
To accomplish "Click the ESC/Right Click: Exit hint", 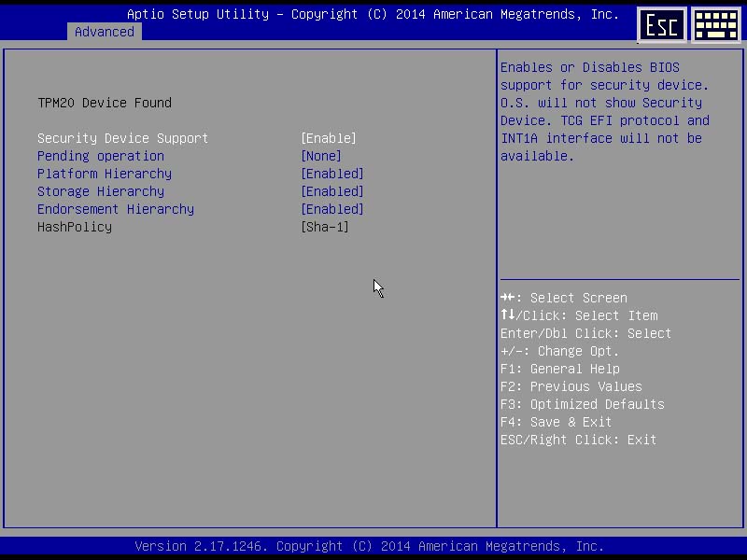I will coord(578,440).
